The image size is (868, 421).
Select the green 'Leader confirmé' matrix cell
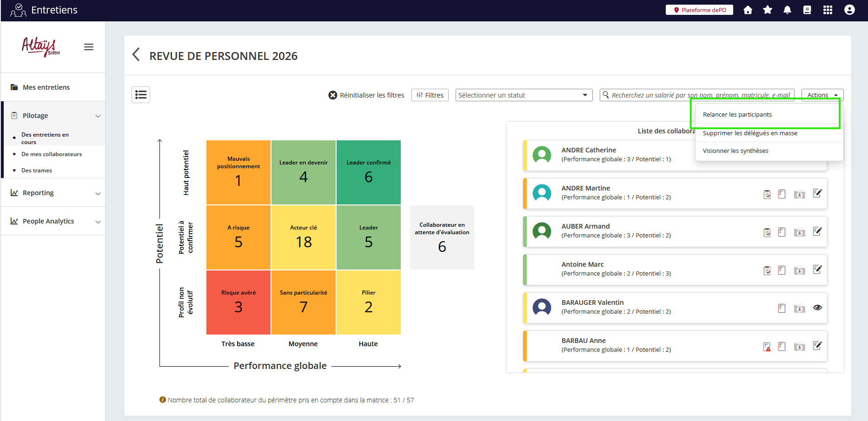coord(368,172)
